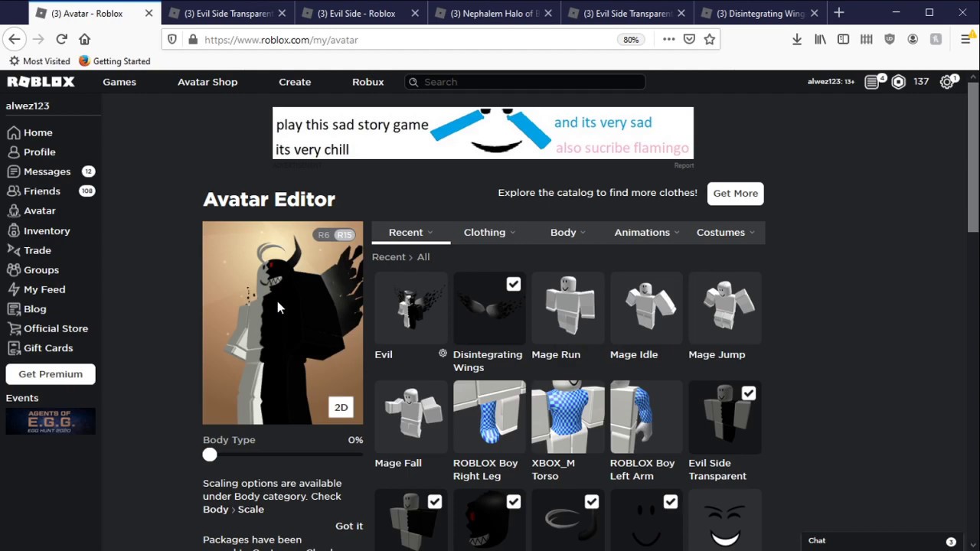Open the Firefox hamburger menu

965,39
